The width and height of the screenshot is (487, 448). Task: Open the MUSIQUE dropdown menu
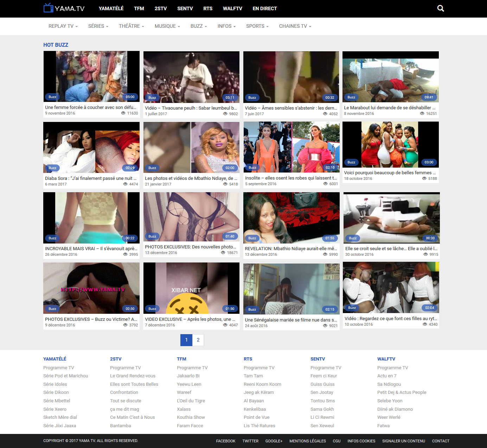(167, 26)
